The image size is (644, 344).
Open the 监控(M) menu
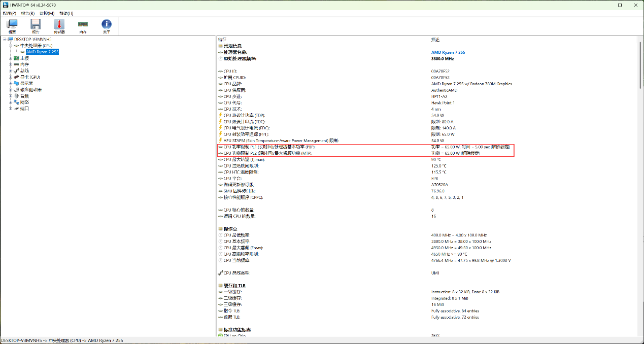(x=47, y=13)
